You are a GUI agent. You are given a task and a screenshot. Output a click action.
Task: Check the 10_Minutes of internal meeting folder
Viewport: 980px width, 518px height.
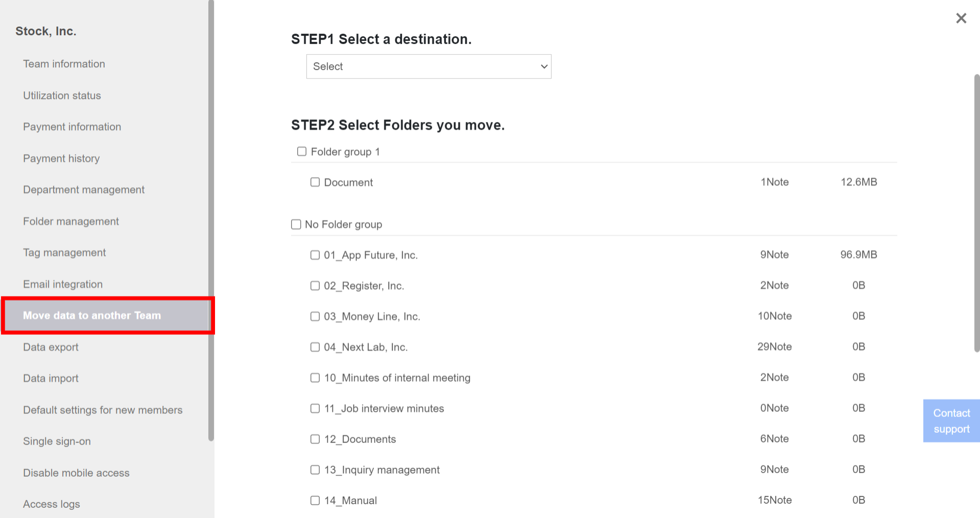click(315, 378)
